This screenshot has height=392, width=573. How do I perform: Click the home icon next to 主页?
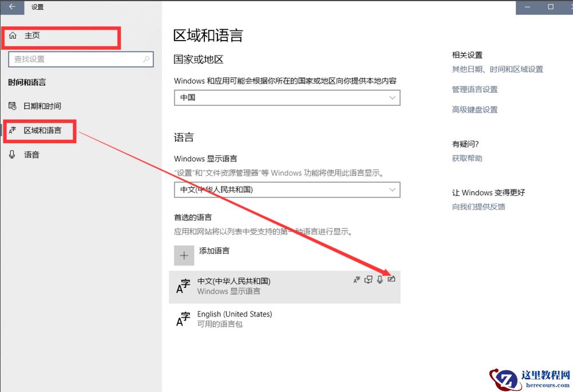pos(12,35)
